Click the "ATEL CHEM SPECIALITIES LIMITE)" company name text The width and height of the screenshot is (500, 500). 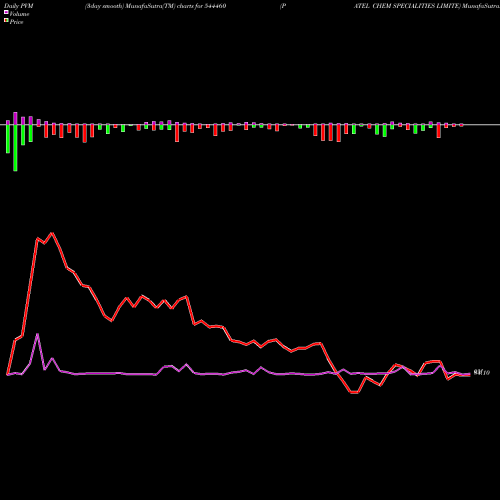click(x=407, y=6)
